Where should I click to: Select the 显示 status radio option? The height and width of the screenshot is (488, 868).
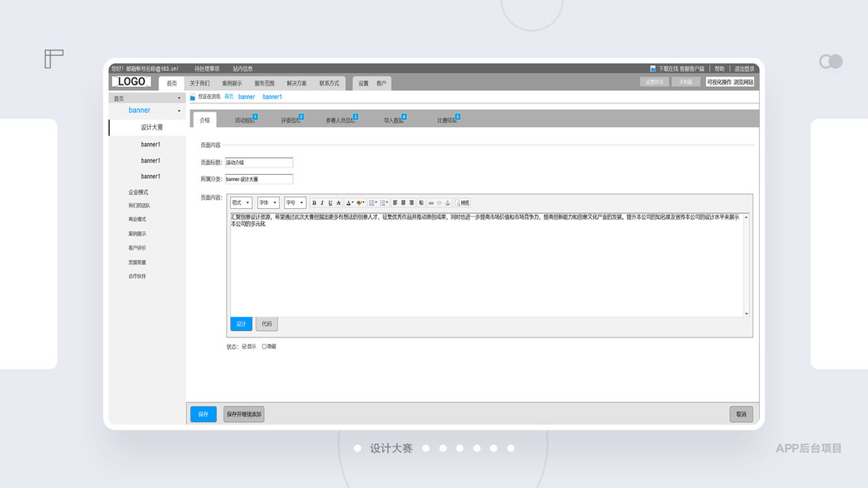(x=244, y=346)
